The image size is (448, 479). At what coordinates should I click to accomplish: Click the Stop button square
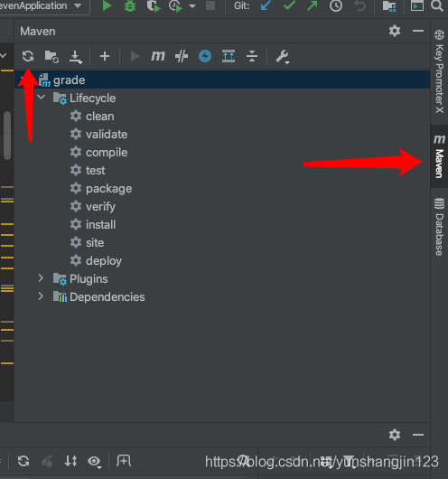tap(210, 5)
